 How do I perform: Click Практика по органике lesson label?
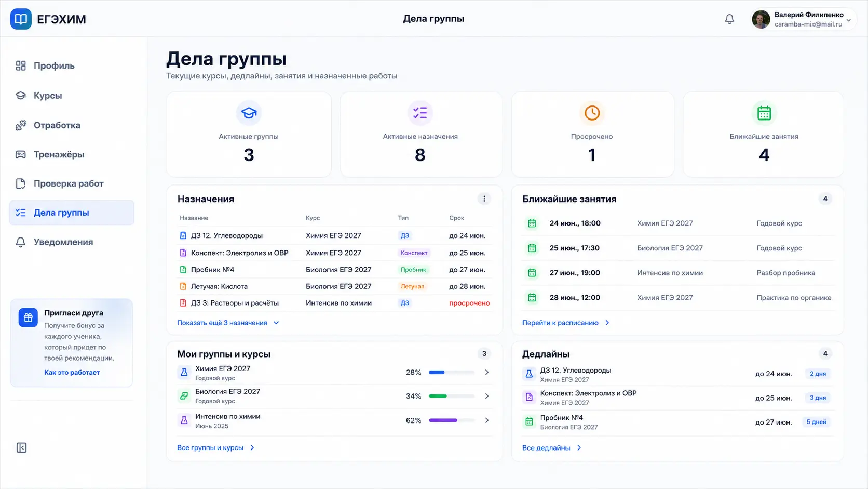point(794,298)
